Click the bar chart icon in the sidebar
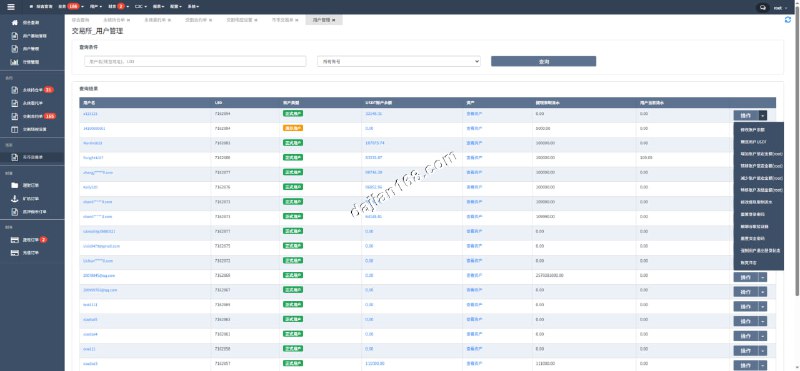 click(15, 62)
